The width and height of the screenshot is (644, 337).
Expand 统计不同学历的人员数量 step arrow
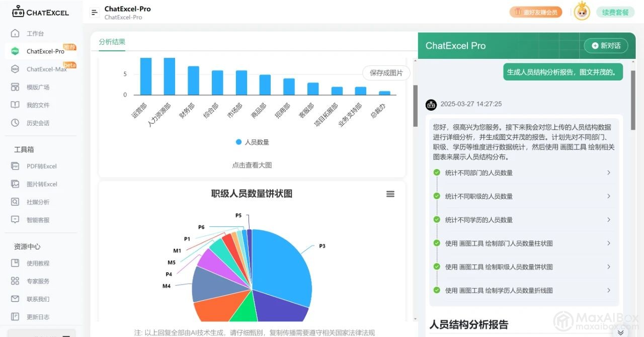pyautogui.click(x=609, y=220)
